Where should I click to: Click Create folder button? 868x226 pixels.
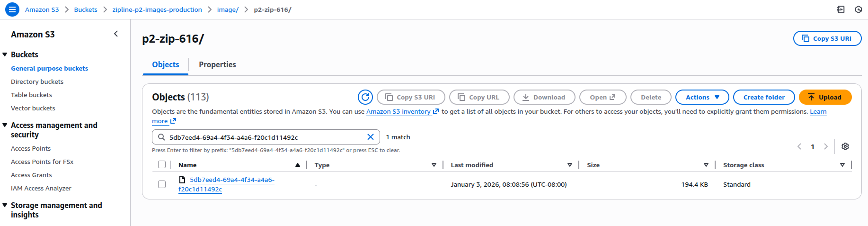tap(763, 97)
